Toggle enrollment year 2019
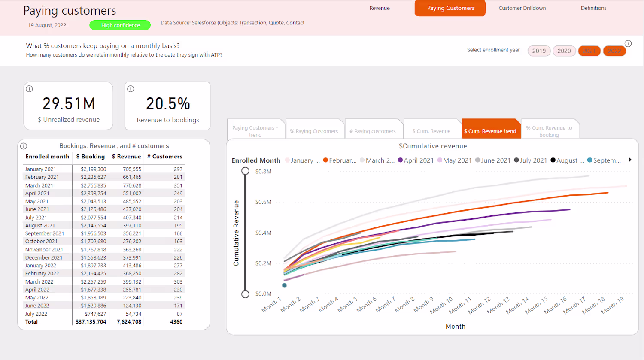The width and height of the screenshot is (644, 360). 539,51
